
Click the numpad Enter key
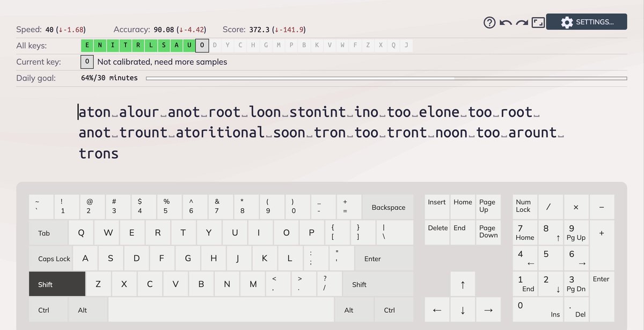click(x=602, y=297)
